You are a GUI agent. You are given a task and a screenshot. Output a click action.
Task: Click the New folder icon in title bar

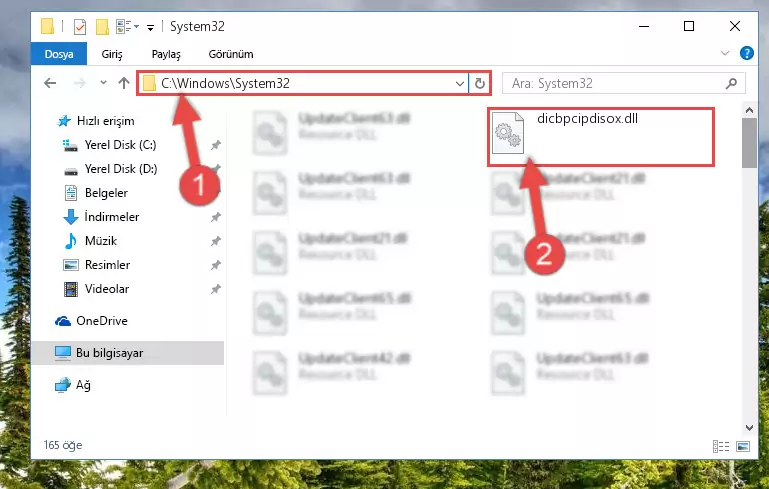click(x=102, y=26)
